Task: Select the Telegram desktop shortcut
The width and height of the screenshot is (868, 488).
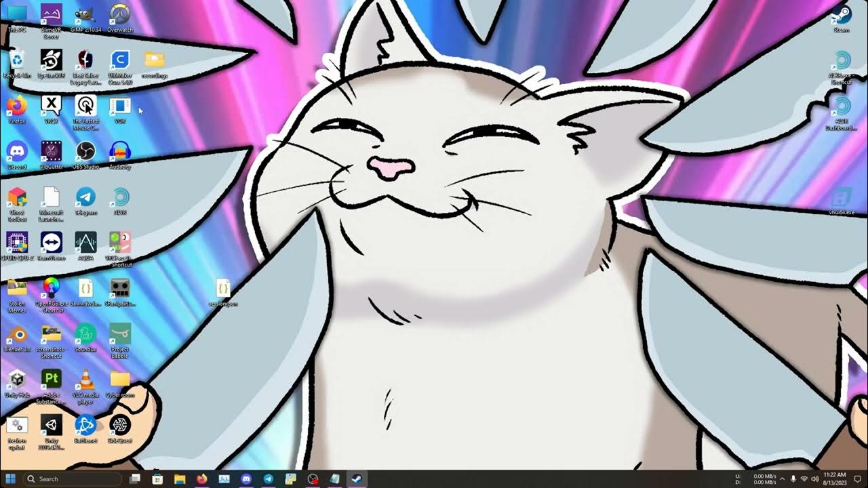Action: [85, 200]
